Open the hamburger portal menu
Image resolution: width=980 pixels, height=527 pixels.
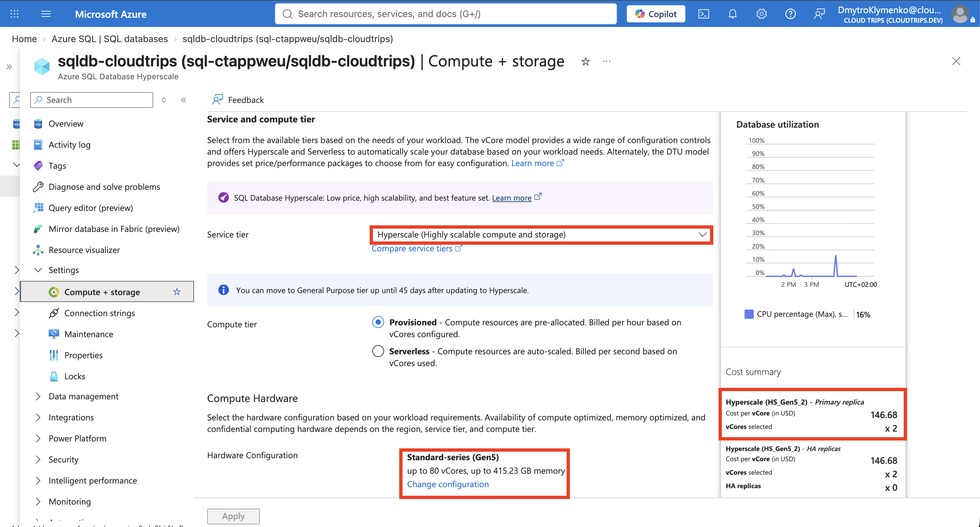click(46, 14)
